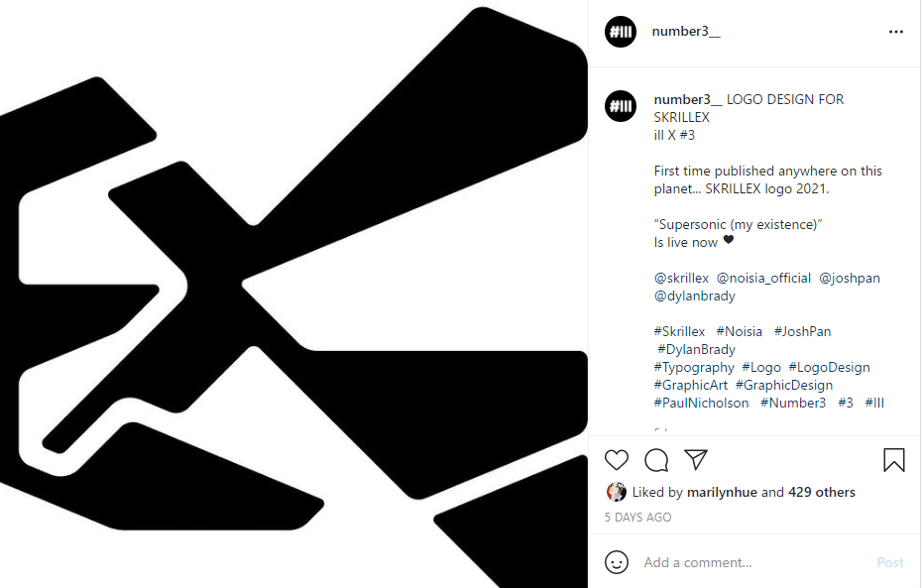Open more options three-dot menu
Image resolution: width=922 pixels, height=588 pixels.
point(895,32)
